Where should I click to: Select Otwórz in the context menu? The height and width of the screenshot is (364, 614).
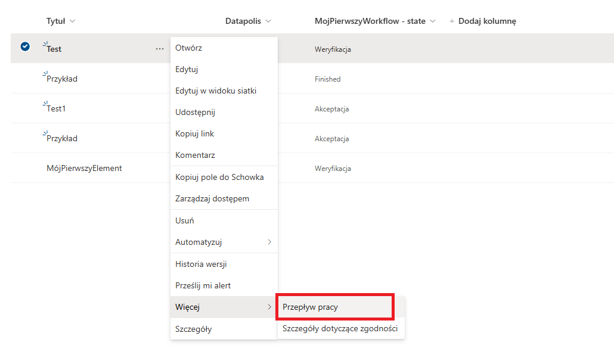pos(188,48)
